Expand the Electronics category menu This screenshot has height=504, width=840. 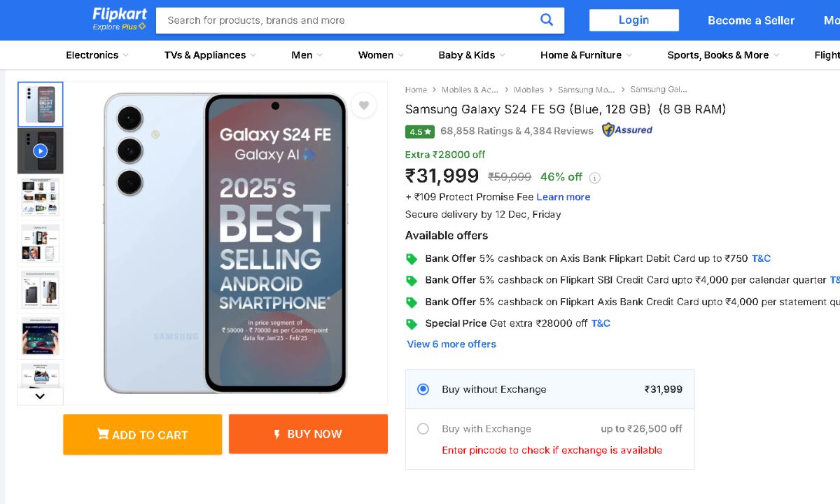coord(97,55)
